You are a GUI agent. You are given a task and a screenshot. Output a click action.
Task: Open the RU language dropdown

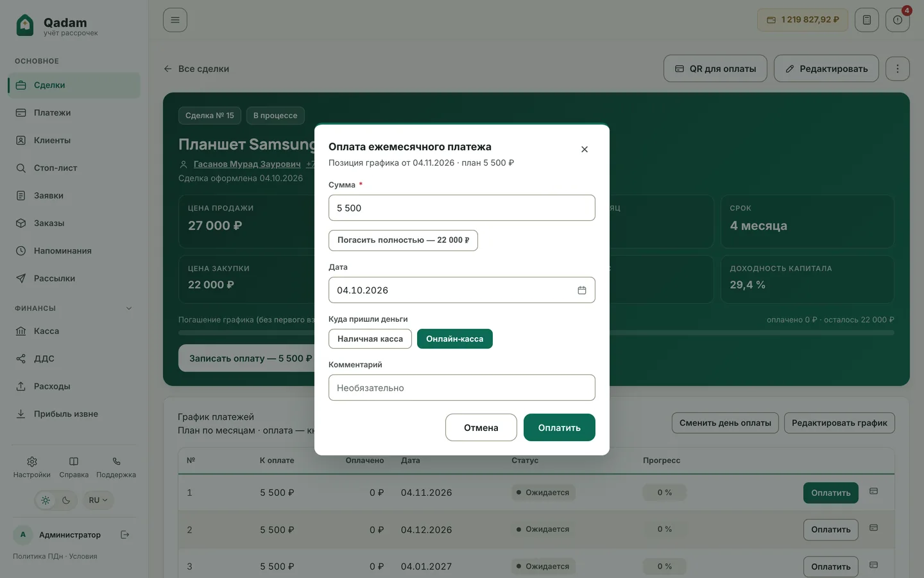pyautogui.click(x=98, y=500)
